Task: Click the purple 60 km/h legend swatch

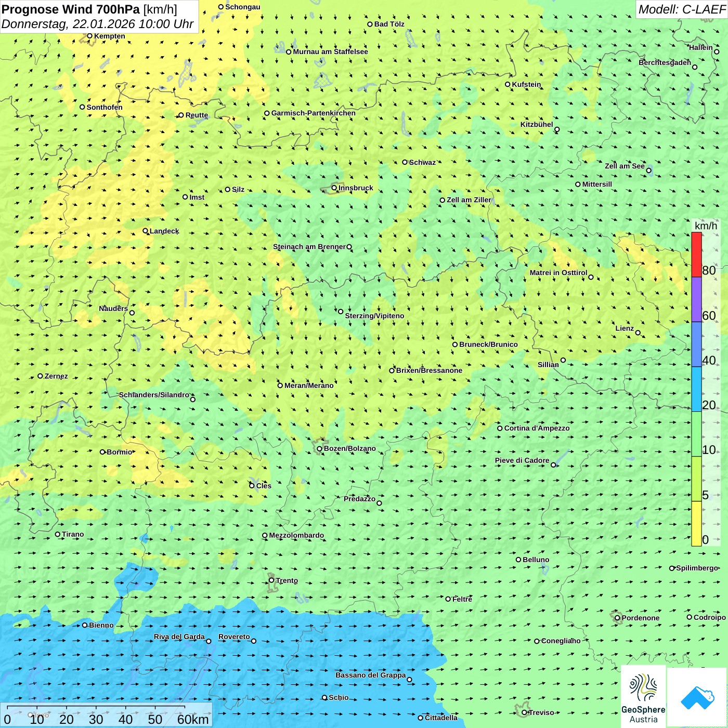Action: coord(696,300)
